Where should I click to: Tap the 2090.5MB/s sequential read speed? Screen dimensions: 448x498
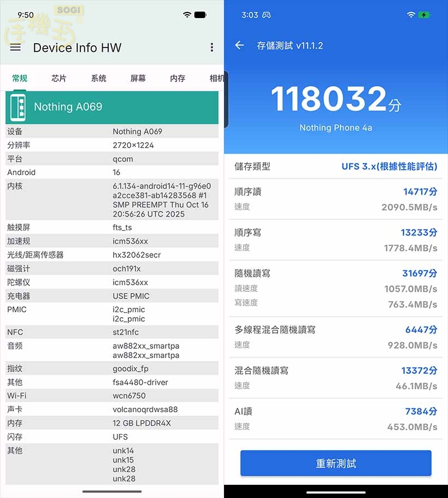409,207
